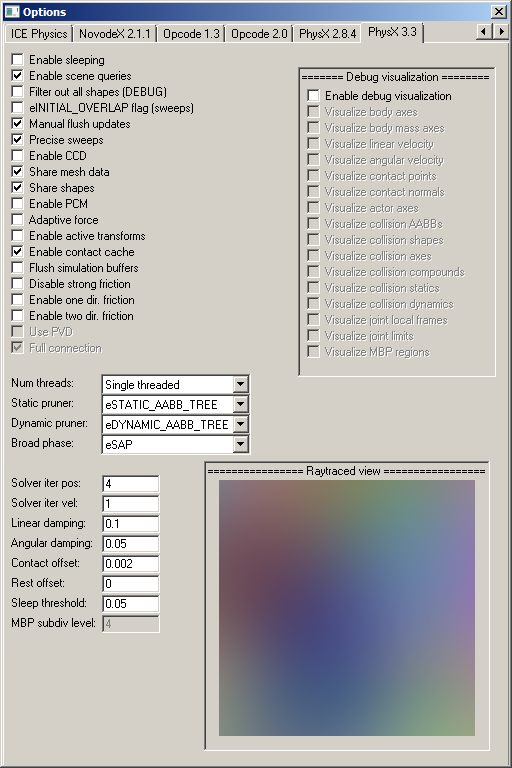Select the Opcode 1.3 tab
The height and width of the screenshot is (768, 512).
point(191,34)
